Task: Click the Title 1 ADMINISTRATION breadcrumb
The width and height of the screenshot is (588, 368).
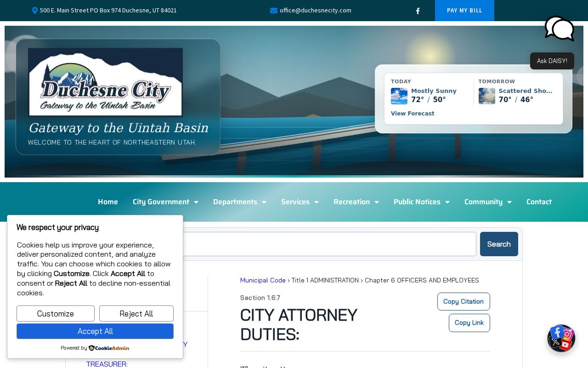Action: click(325, 281)
